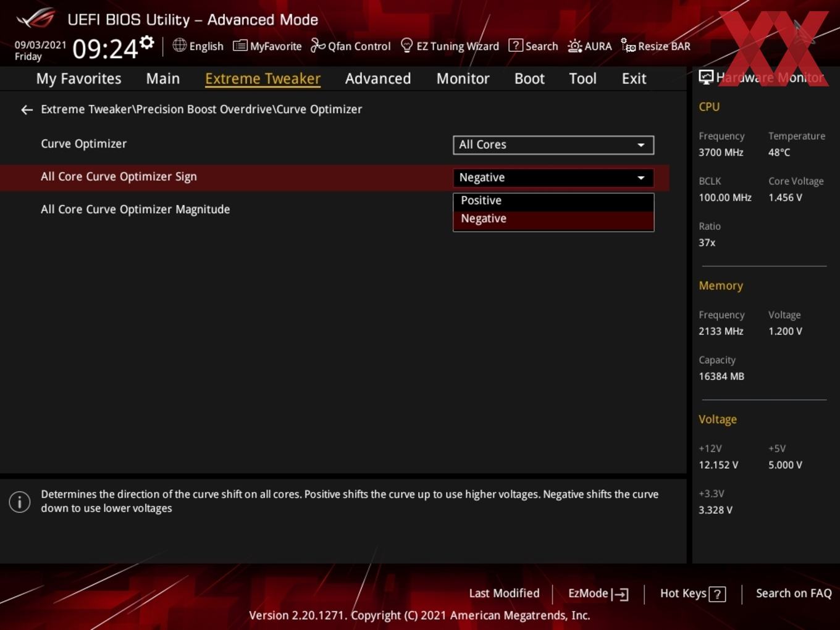Click the Voltage heading in Hardware Monitor
Image resolution: width=840 pixels, height=630 pixels.
pos(718,419)
